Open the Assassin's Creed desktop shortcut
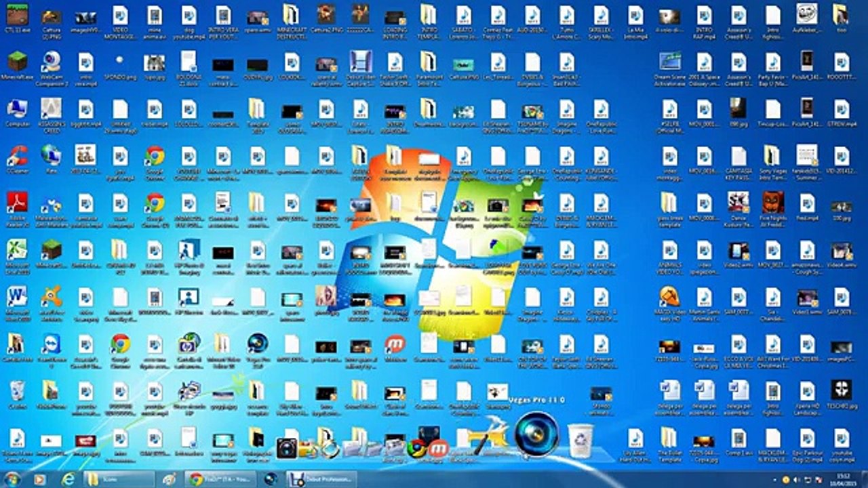This screenshot has height=488, width=868. pyautogui.click(x=51, y=113)
